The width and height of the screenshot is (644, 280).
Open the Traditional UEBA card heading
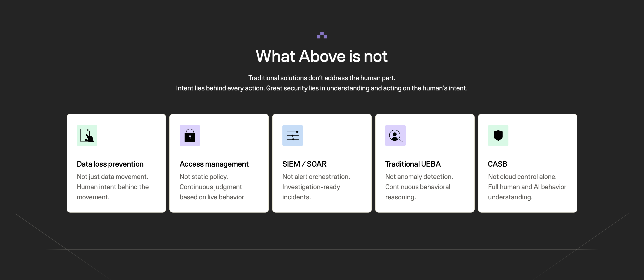click(x=413, y=164)
